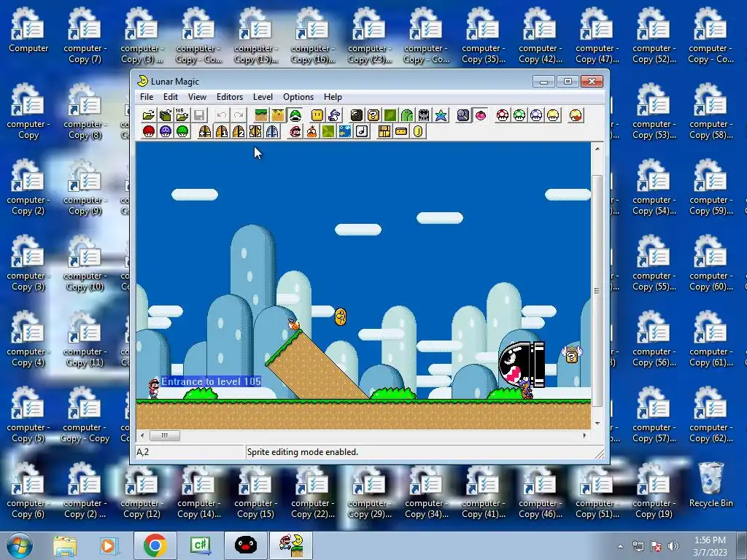Image resolution: width=747 pixels, height=560 pixels.
Task: Click the vertical scrollbar thumb in level view
Action: coord(597,290)
